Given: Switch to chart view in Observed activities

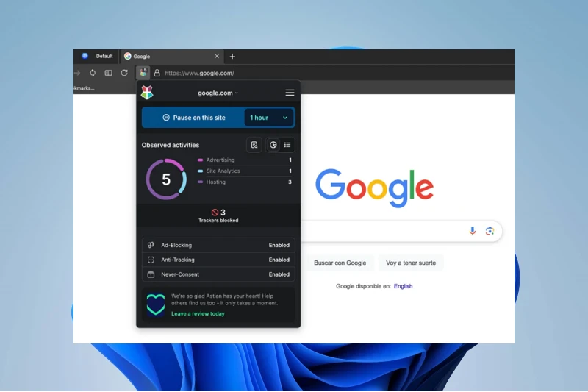Looking at the screenshot, I should pyautogui.click(x=273, y=145).
